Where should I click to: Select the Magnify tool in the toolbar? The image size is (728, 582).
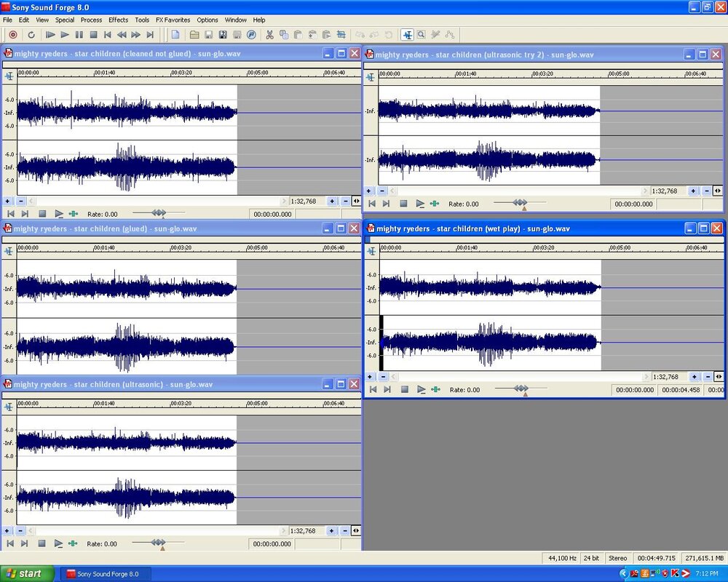click(x=421, y=35)
